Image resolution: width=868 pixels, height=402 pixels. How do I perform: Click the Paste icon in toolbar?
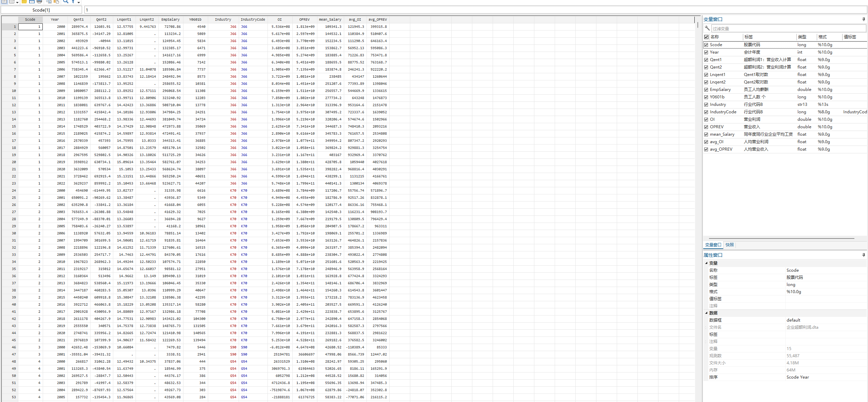point(56,2)
